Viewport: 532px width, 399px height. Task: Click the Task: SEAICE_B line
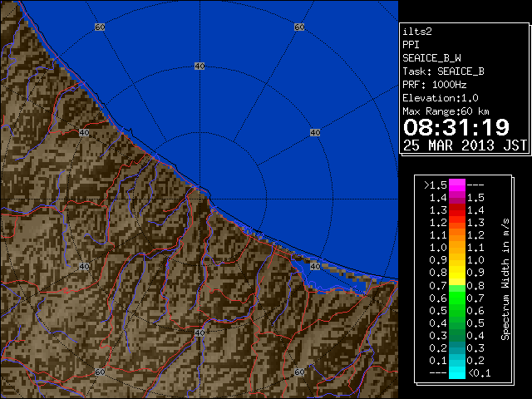click(x=443, y=71)
